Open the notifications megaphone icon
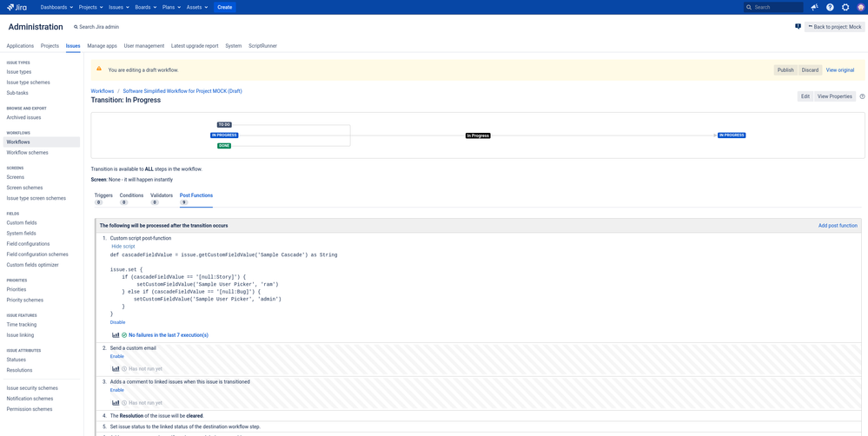The width and height of the screenshot is (868, 436). tap(814, 7)
